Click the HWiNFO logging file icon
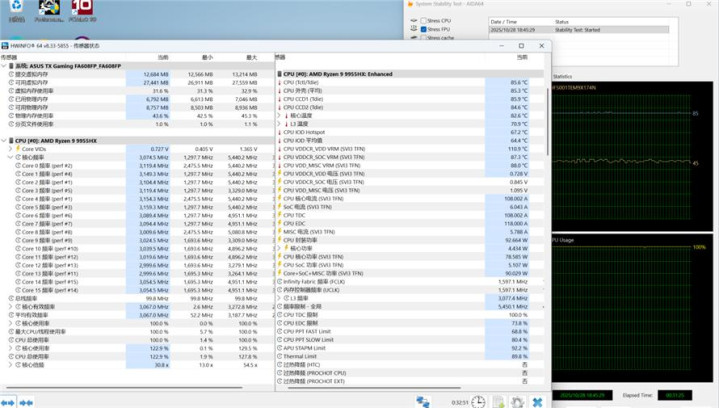 point(497,402)
